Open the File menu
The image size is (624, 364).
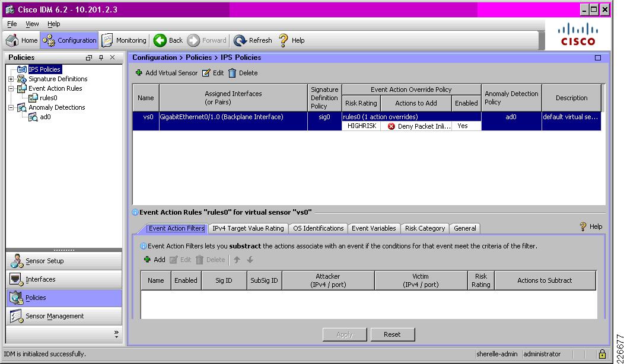click(x=12, y=24)
